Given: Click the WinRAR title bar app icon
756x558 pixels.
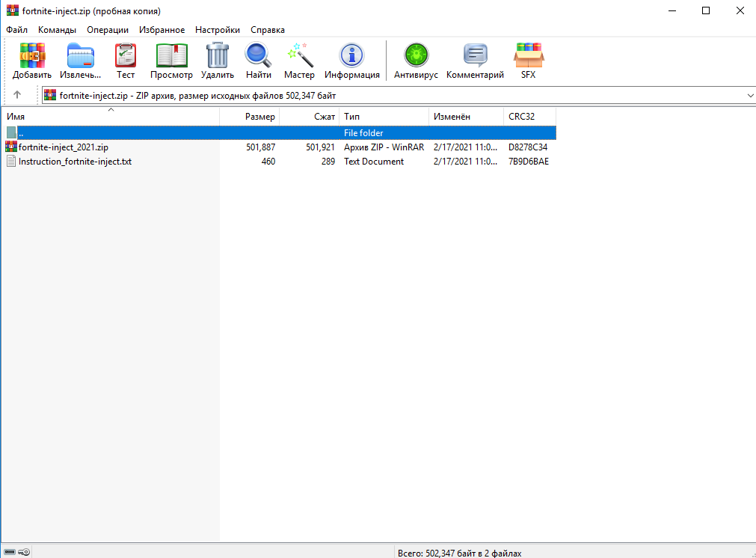Looking at the screenshot, I should [13, 10].
